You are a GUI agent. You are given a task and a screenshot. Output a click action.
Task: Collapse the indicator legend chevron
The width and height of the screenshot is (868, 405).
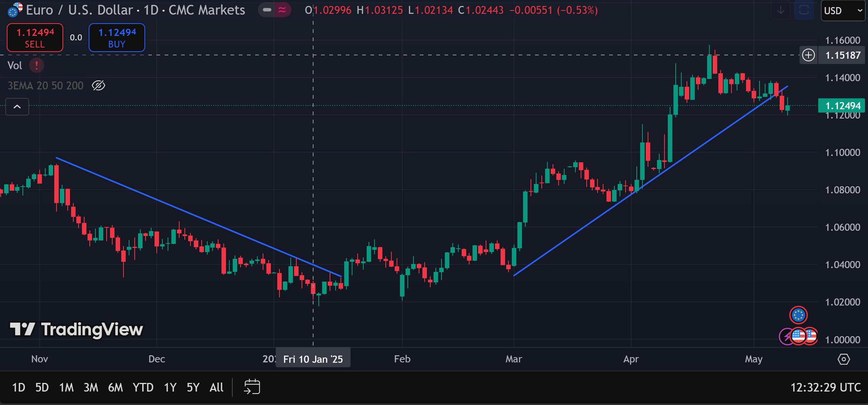[x=17, y=107]
